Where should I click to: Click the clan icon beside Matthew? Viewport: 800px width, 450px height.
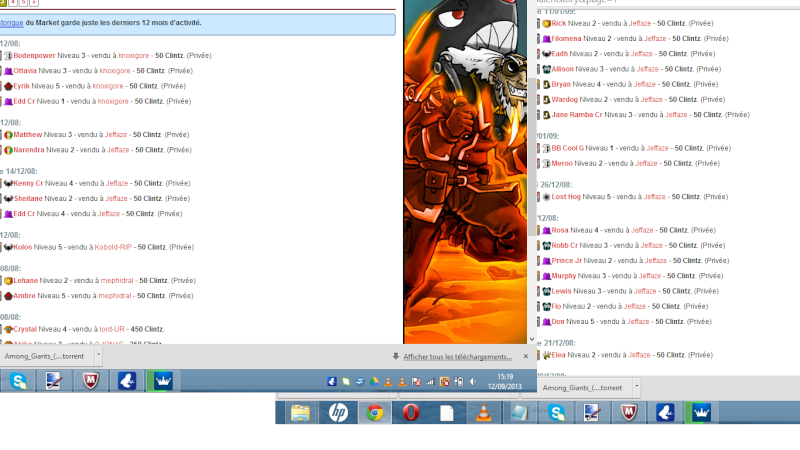point(8,135)
